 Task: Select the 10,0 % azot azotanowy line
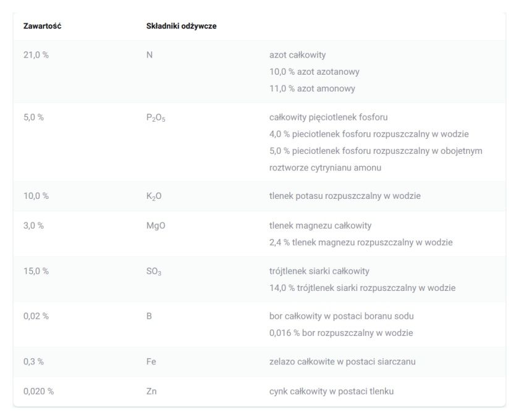314,72
